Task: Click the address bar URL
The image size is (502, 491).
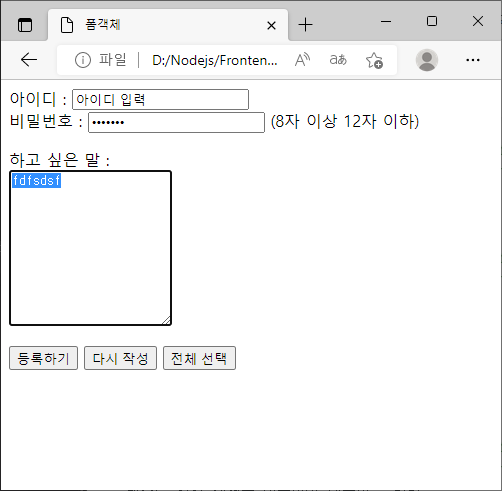Action: 215,60
